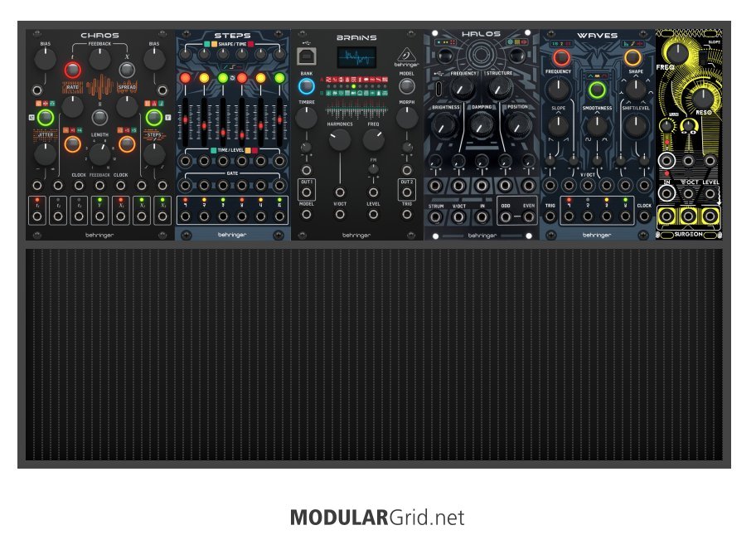Toggle the left green-ringed button on Chaos

[46, 117]
